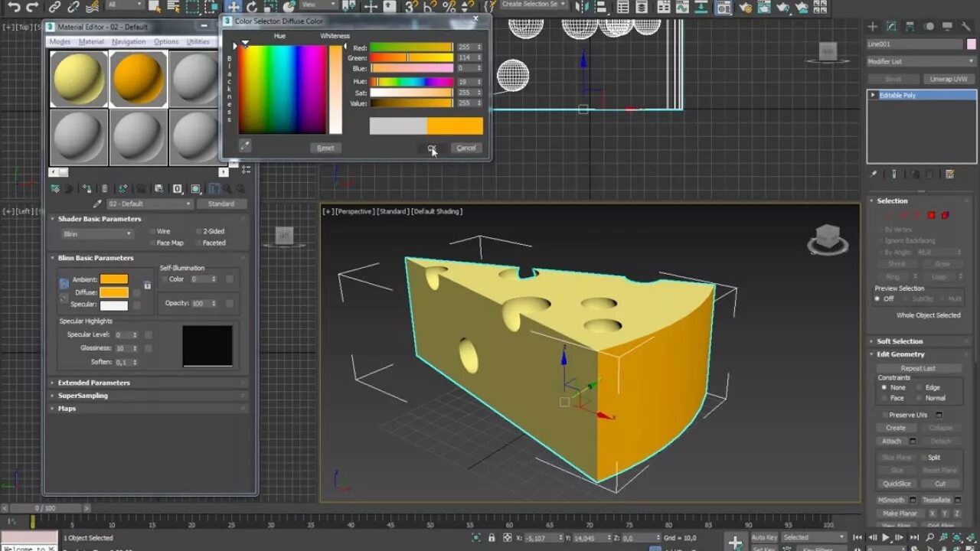Open the Material menu in Material Editor
The height and width of the screenshot is (551, 980).
[x=91, y=41]
